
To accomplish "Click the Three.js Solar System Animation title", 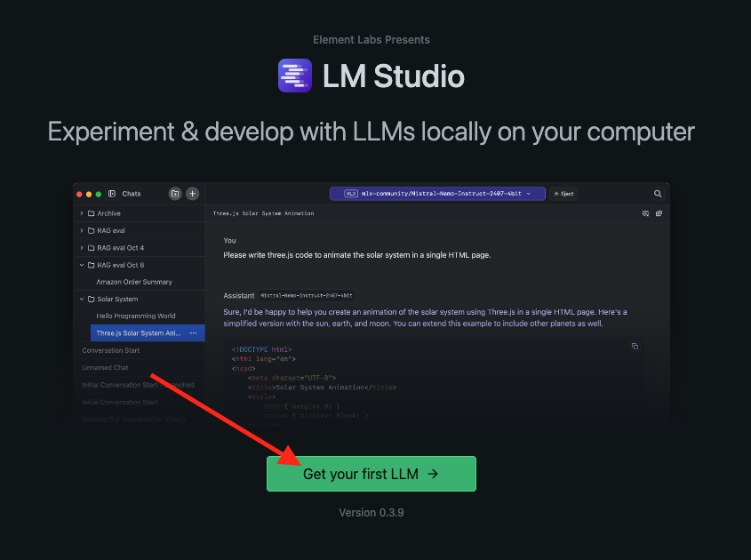I will click(263, 213).
